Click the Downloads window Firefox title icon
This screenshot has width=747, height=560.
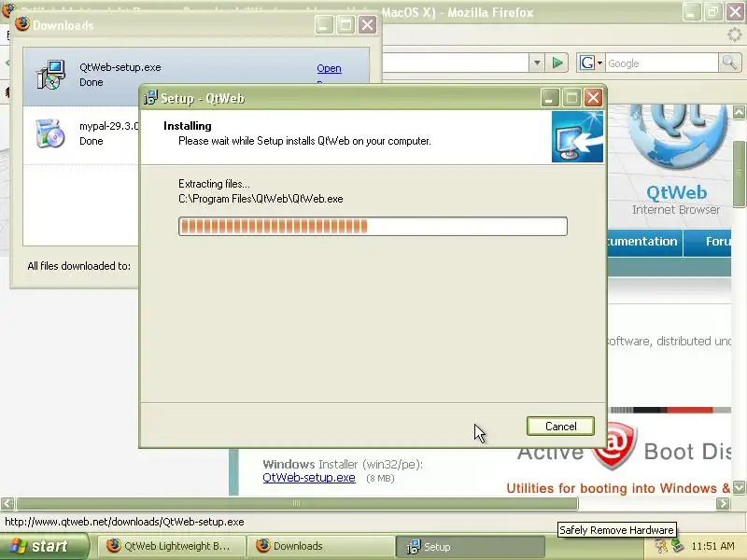click(x=21, y=24)
